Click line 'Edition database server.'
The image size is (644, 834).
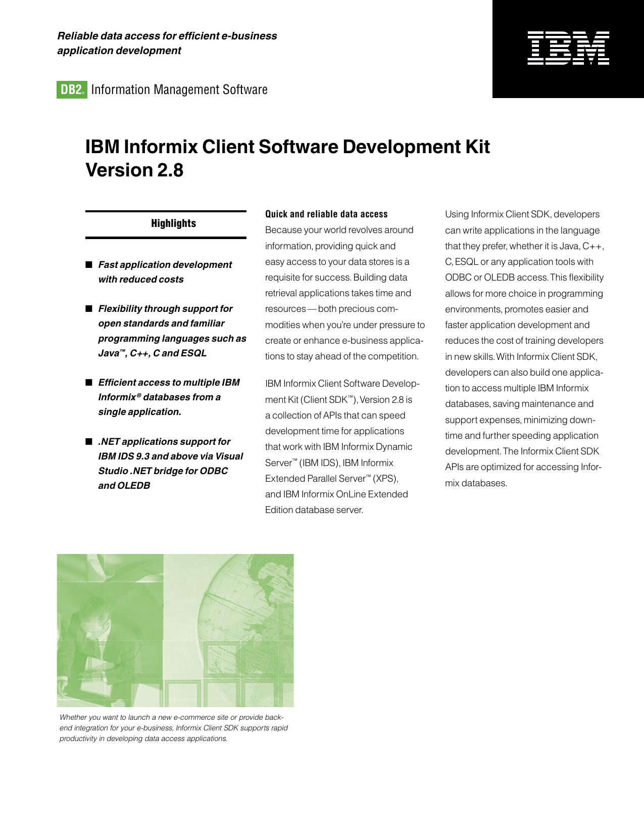[314, 510]
